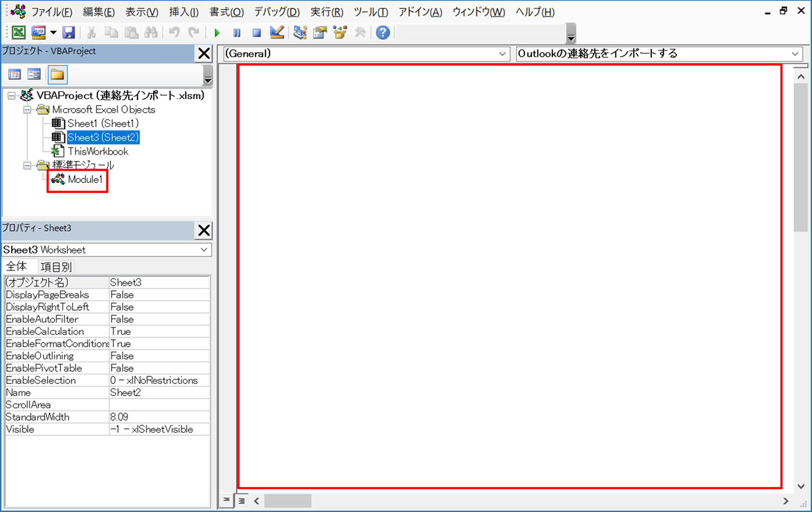Select Sheet1 (Sheet1) in project tree
Image resolution: width=812 pixels, height=512 pixels.
tap(103, 123)
